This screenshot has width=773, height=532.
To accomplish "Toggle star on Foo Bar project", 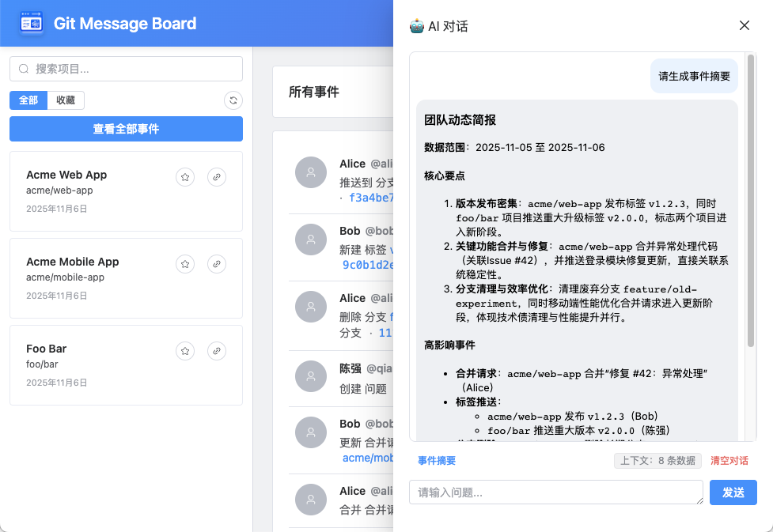I will click(x=185, y=351).
